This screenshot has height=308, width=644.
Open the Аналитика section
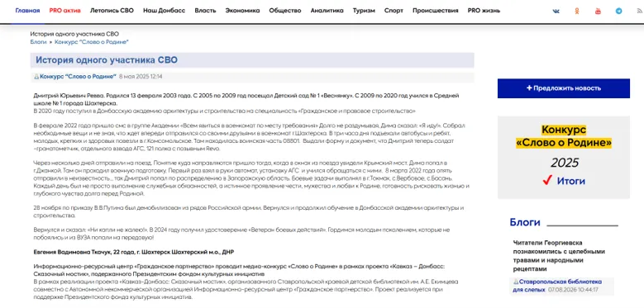pos(327,11)
